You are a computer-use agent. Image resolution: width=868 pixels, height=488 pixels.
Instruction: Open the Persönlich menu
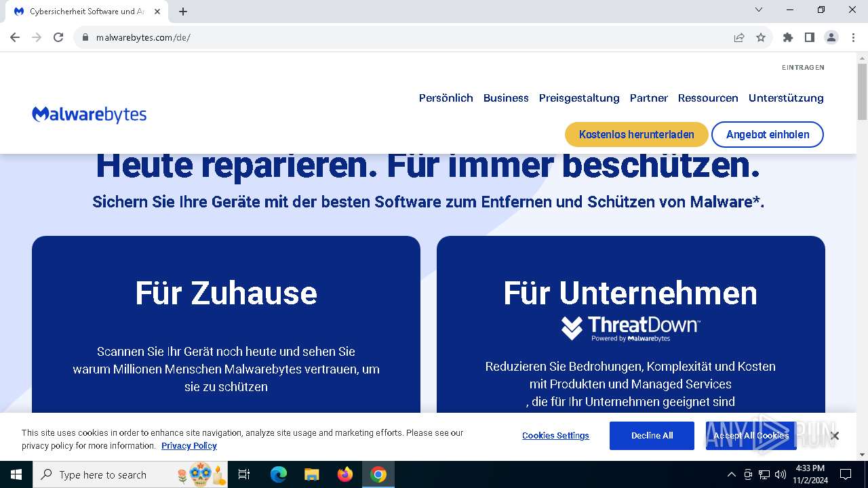click(x=446, y=98)
